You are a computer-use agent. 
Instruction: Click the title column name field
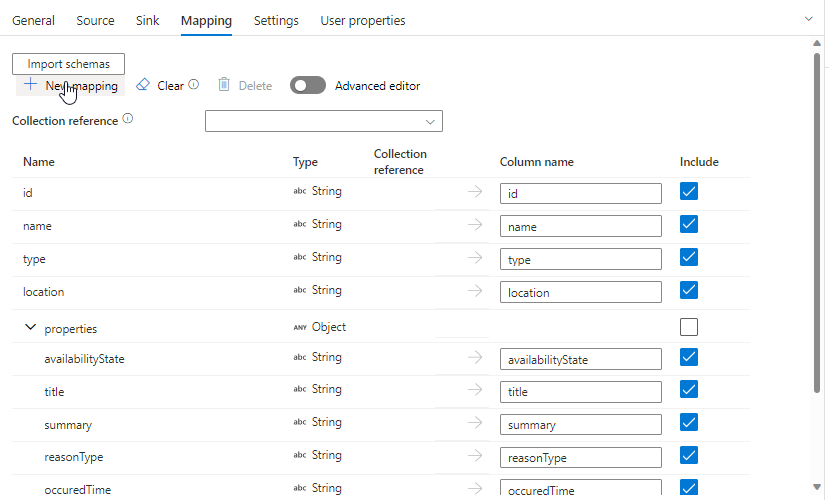581,392
